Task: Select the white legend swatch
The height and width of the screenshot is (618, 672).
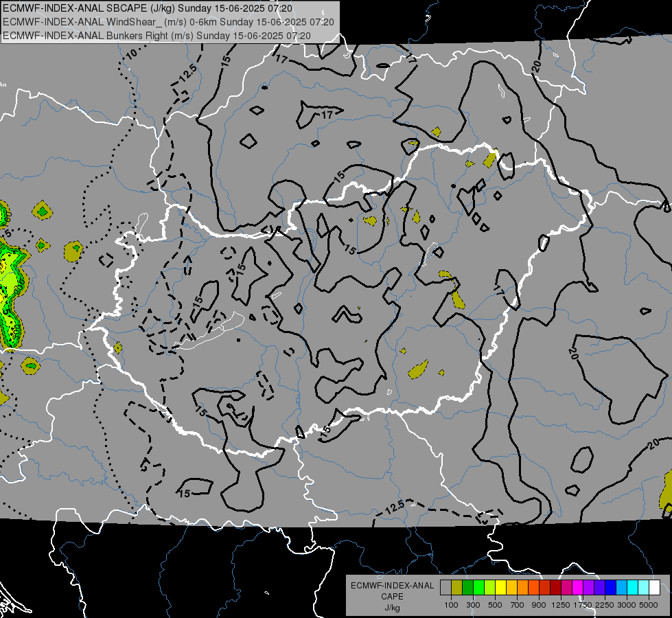Action: pyautogui.click(x=654, y=587)
